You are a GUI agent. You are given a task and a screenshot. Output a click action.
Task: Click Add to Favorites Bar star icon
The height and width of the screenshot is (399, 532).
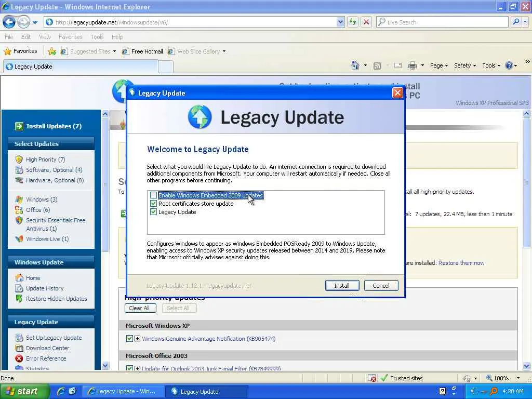coord(52,51)
